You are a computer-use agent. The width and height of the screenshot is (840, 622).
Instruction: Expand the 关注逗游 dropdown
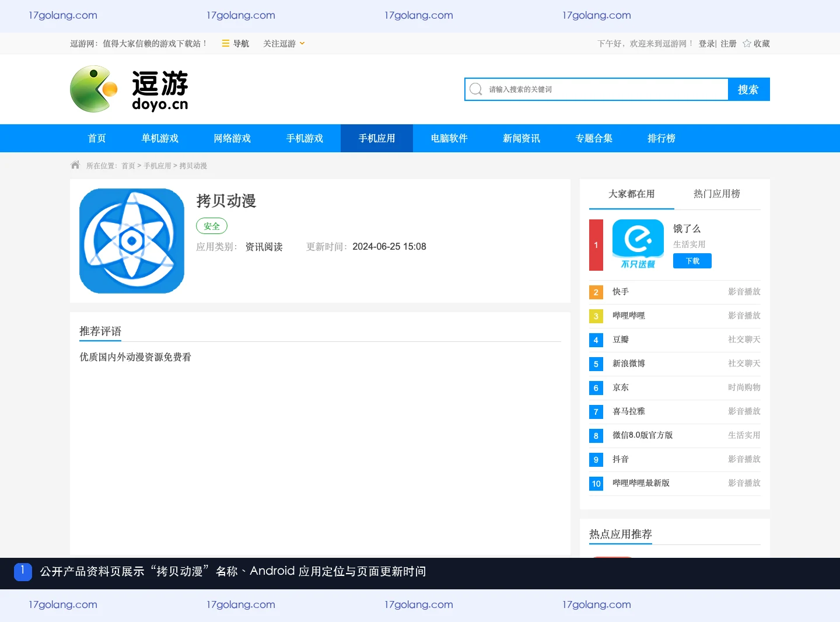[x=284, y=43]
